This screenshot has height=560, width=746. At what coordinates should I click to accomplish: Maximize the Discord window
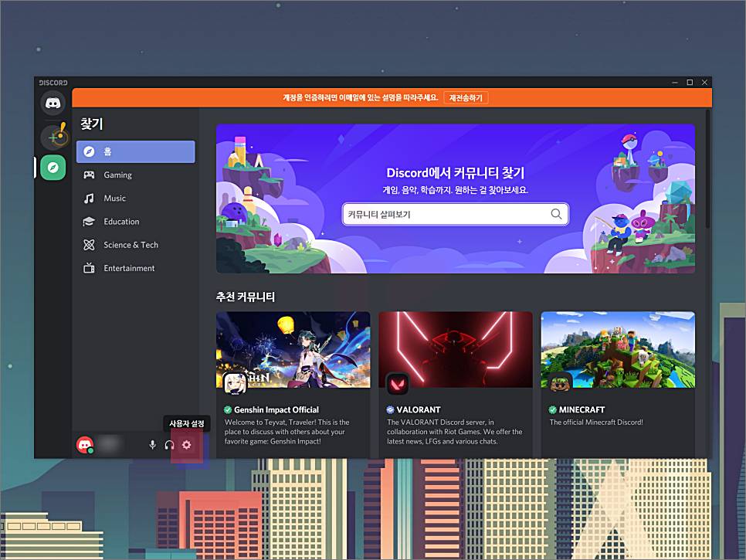(x=690, y=83)
